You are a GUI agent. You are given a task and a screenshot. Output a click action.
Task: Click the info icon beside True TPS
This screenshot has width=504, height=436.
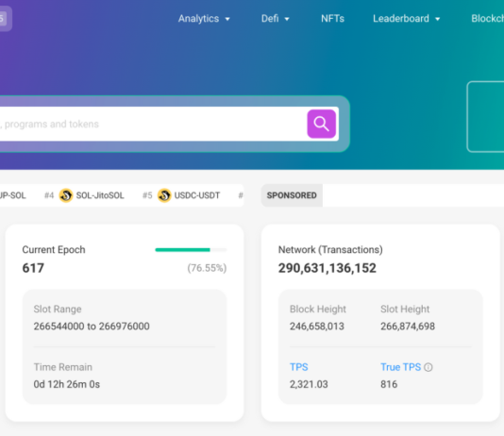[x=428, y=367]
